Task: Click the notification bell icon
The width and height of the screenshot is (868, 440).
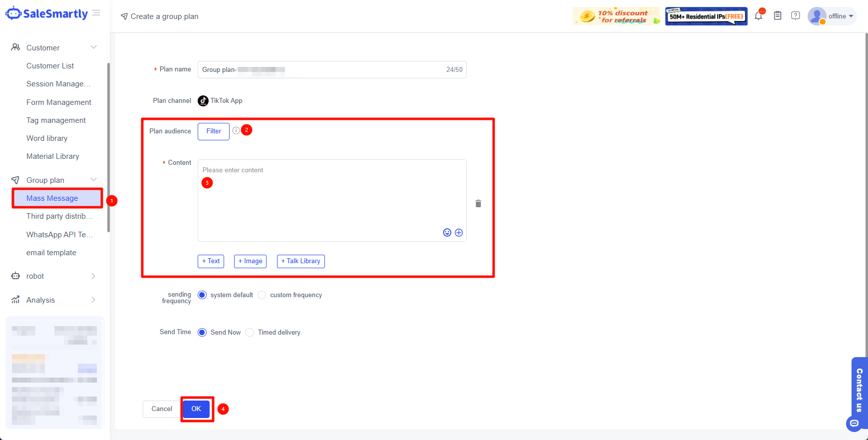Action: [758, 16]
